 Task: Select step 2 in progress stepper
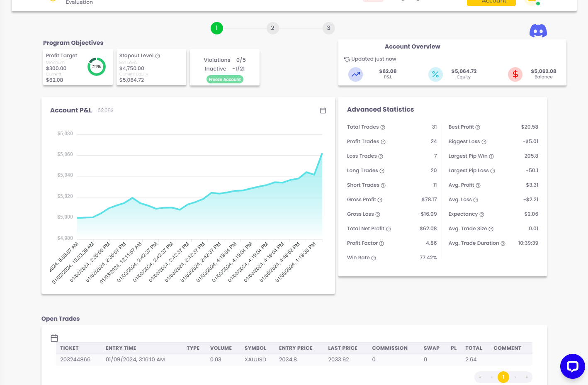click(x=272, y=28)
